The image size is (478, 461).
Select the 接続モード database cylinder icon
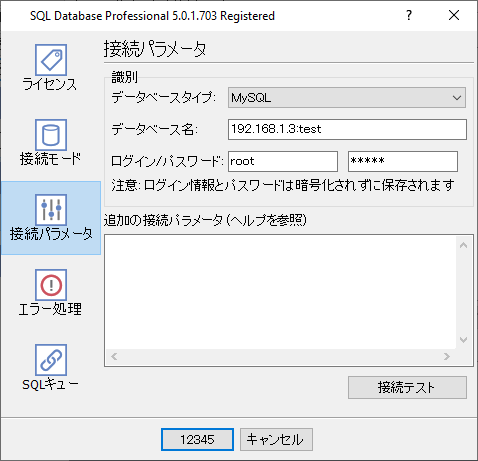click(x=51, y=135)
